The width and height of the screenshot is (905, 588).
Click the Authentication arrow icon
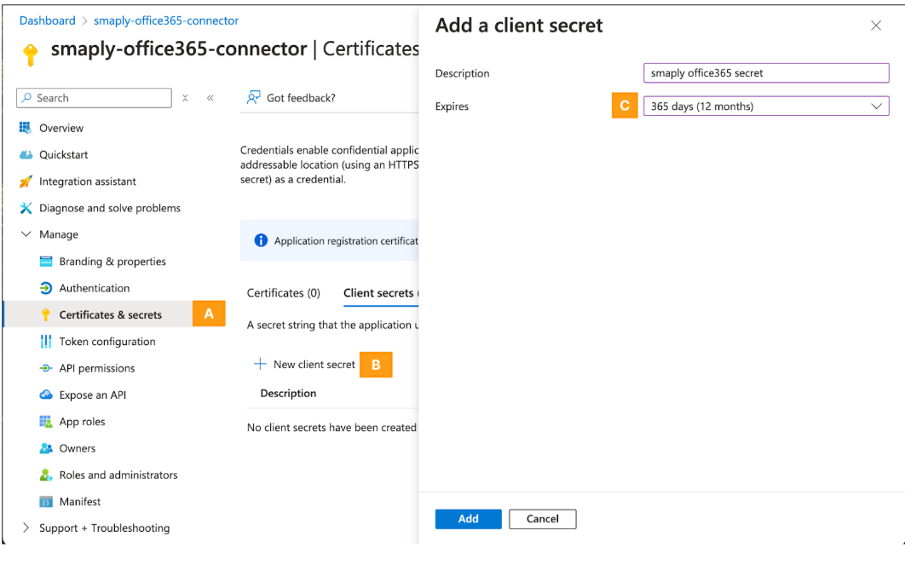[46, 288]
